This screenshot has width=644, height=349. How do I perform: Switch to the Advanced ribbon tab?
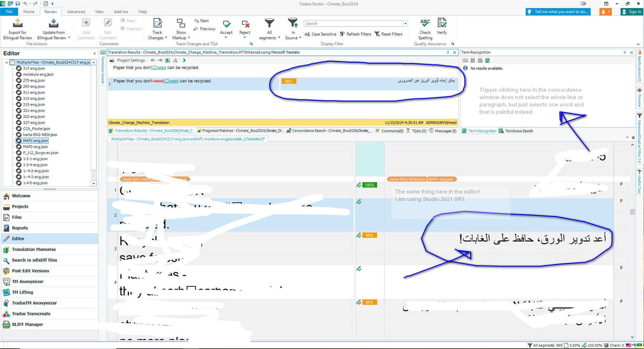click(x=76, y=12)
